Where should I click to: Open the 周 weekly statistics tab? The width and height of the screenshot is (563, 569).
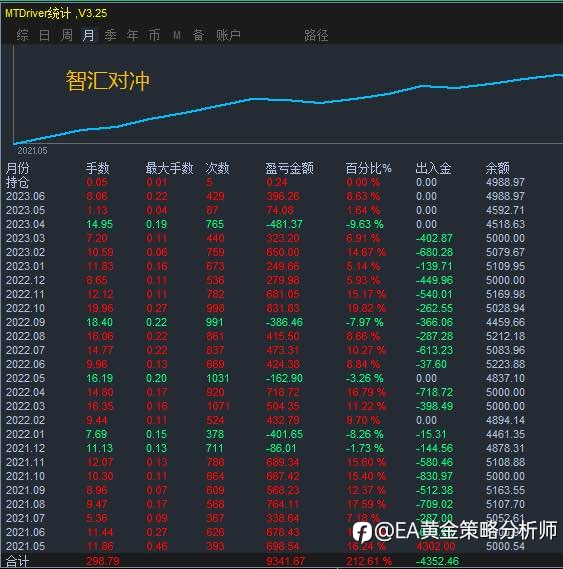pos(66,35)
